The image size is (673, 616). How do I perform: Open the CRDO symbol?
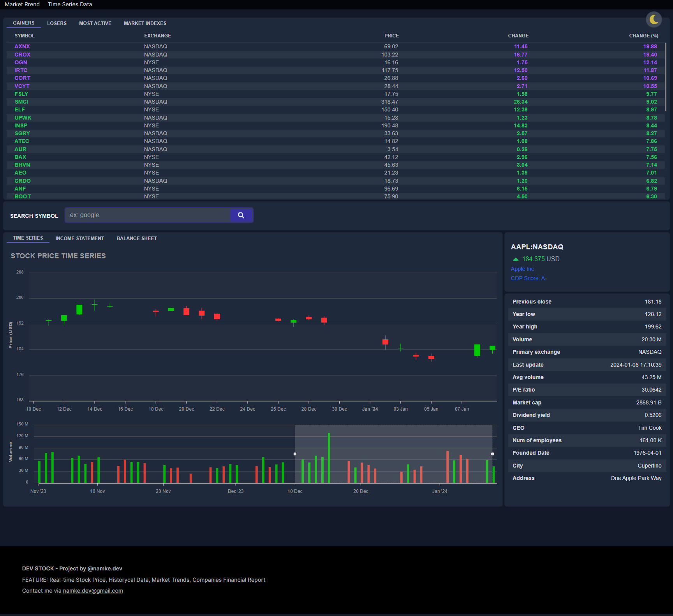click(23, 181)
